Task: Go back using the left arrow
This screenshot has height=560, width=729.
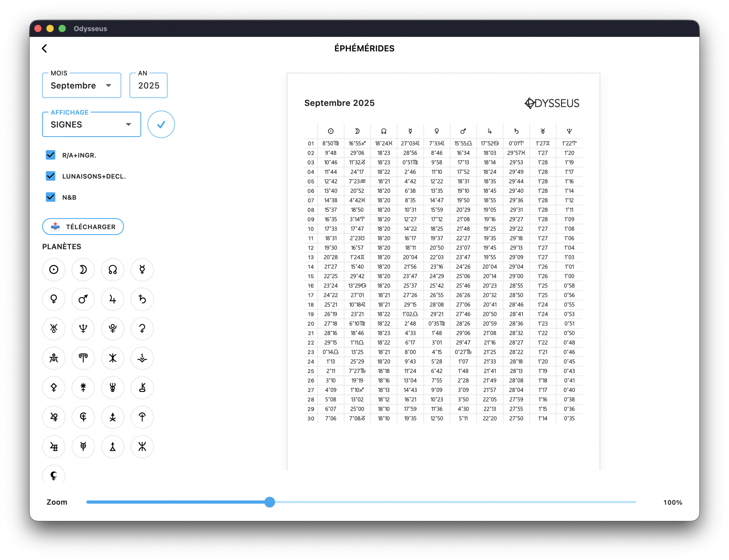Action: pyautogui.click(x=44, y=48)
